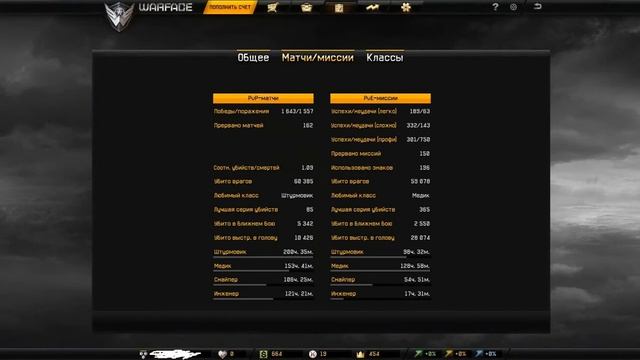Open the shop cart icon in top bar
The height and width of the screenshot is (360, 640).
[x=273, y=7]
